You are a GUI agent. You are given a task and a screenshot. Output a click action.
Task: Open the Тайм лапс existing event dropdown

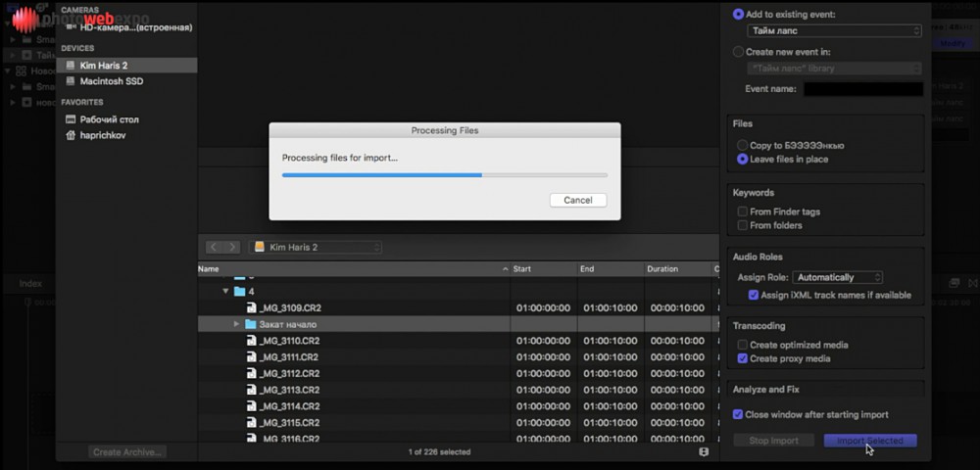tap(834, 30)
